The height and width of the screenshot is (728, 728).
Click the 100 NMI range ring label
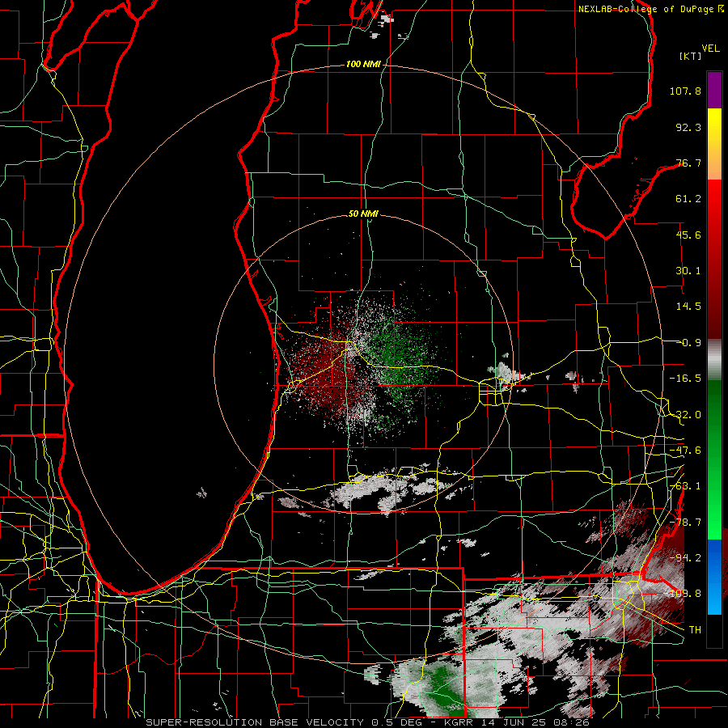(x=363, y=64)
